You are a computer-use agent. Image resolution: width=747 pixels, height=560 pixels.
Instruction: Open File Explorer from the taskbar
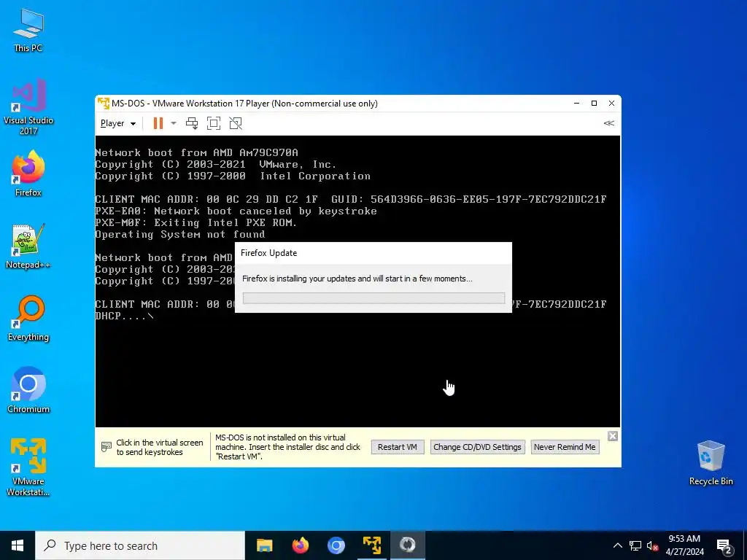click(264, 545)
